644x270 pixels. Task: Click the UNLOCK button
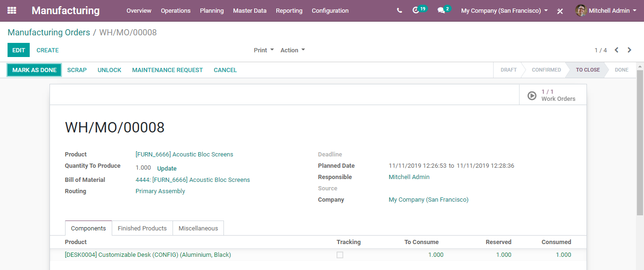point(109,70)
